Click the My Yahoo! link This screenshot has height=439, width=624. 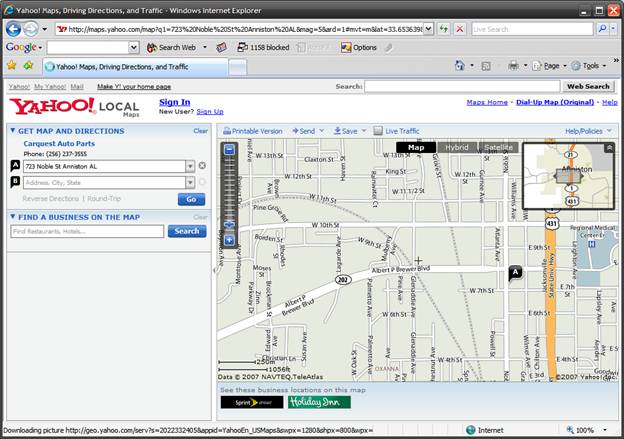point(50,86)
